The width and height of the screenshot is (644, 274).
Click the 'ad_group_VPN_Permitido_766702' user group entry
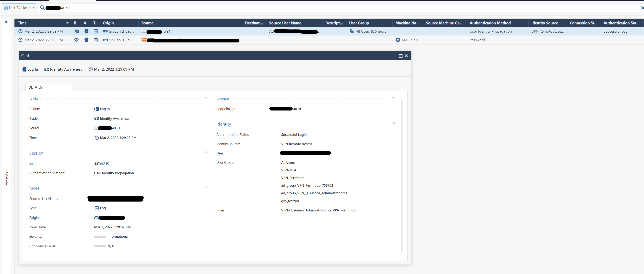(307, 185)
